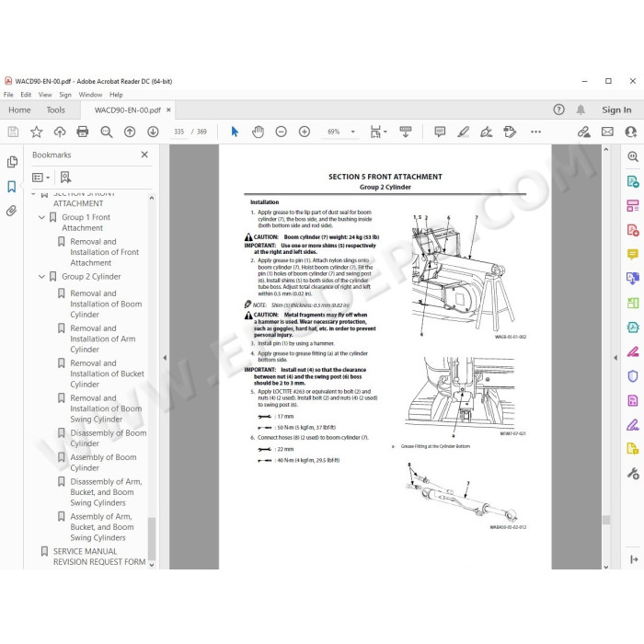
Task: Open Search tool at top of right pane
Action: point(633,156)
